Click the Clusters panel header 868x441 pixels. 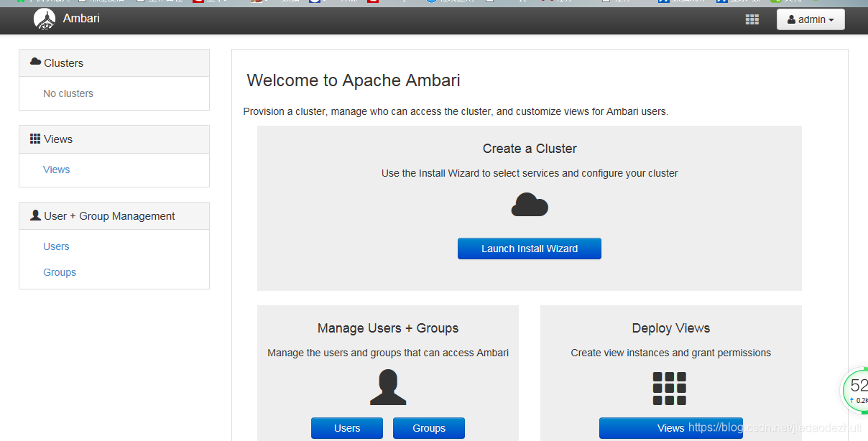(114, 63)
